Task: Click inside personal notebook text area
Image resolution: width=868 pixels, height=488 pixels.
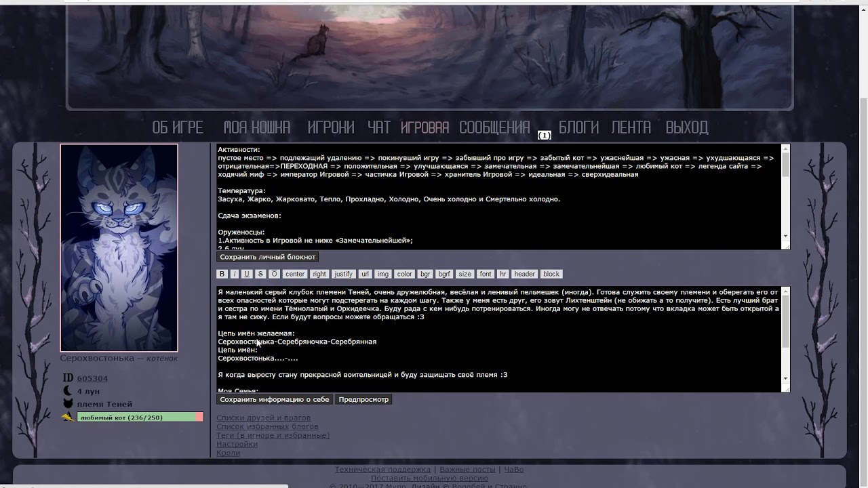Action: tap(498, 197)
